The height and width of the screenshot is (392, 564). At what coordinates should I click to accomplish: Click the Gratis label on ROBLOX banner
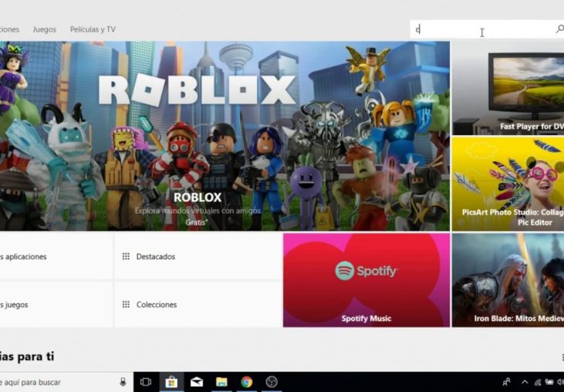point(197,222)
